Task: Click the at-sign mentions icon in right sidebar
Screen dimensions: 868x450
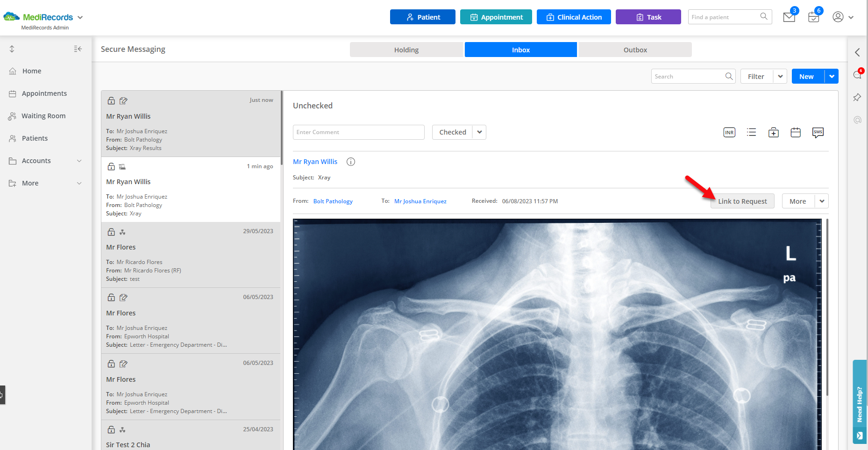Action: (857, 120)
